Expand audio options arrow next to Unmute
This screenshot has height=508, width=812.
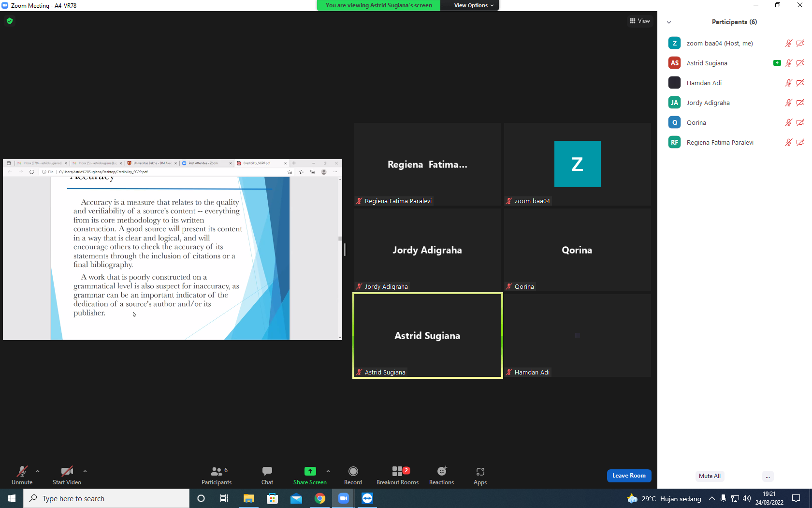(x=38, y=471)
